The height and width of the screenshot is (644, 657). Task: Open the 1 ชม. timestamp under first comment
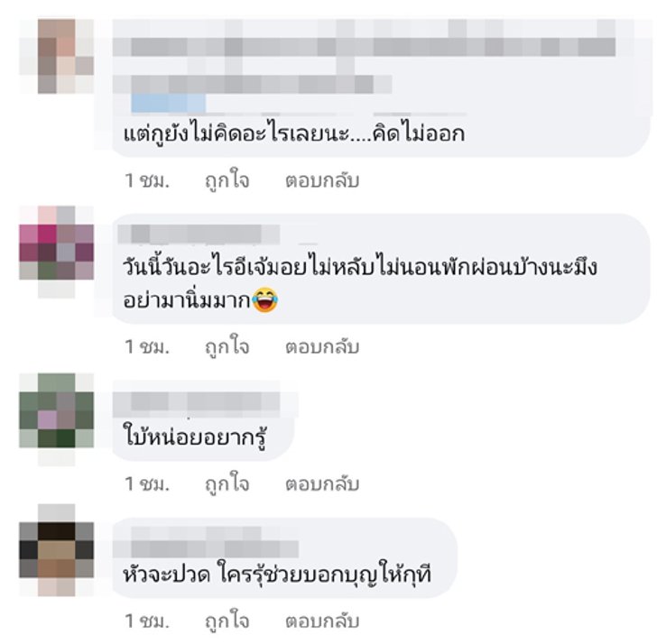coord(147,181)
